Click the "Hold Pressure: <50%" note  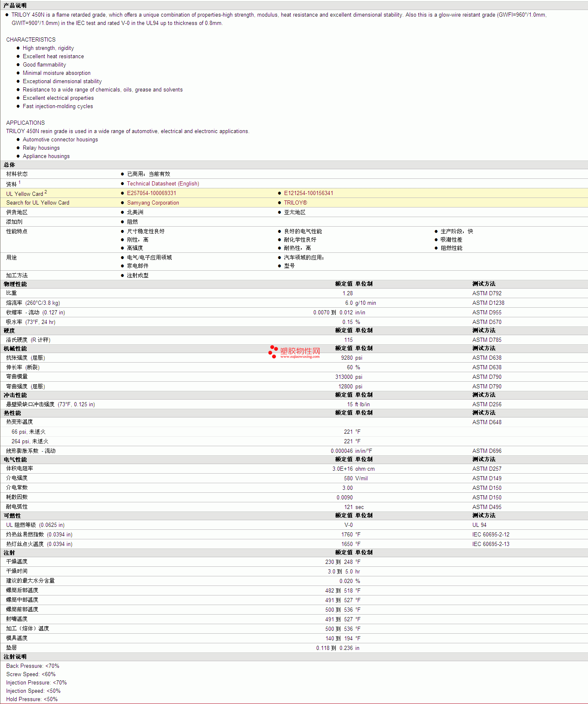coord(32,699)
